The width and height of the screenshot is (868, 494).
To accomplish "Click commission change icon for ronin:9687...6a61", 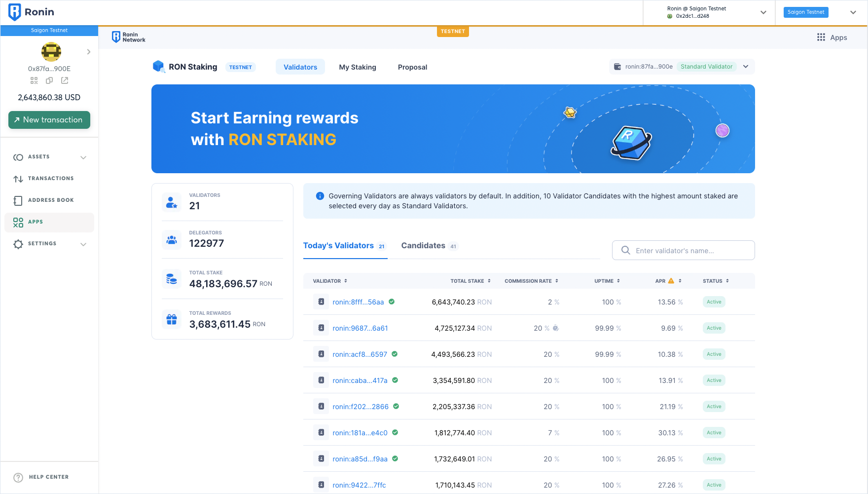I will pos(556,328).
